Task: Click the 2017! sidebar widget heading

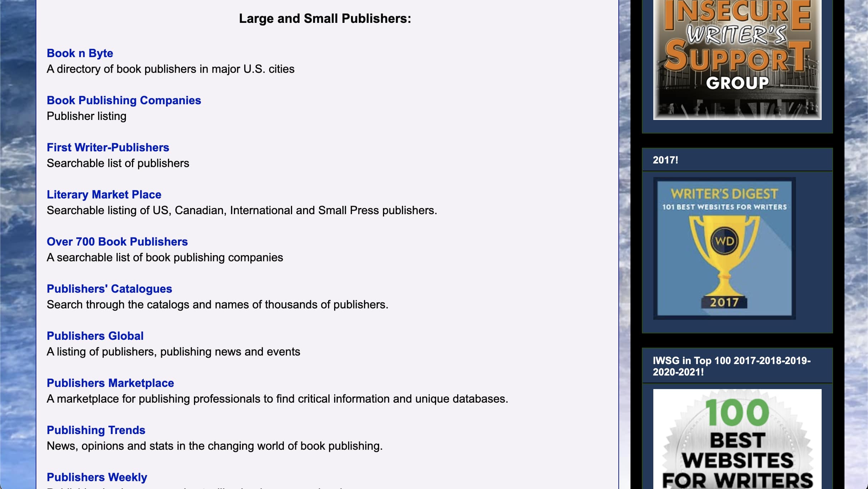Action: point(665,160)
